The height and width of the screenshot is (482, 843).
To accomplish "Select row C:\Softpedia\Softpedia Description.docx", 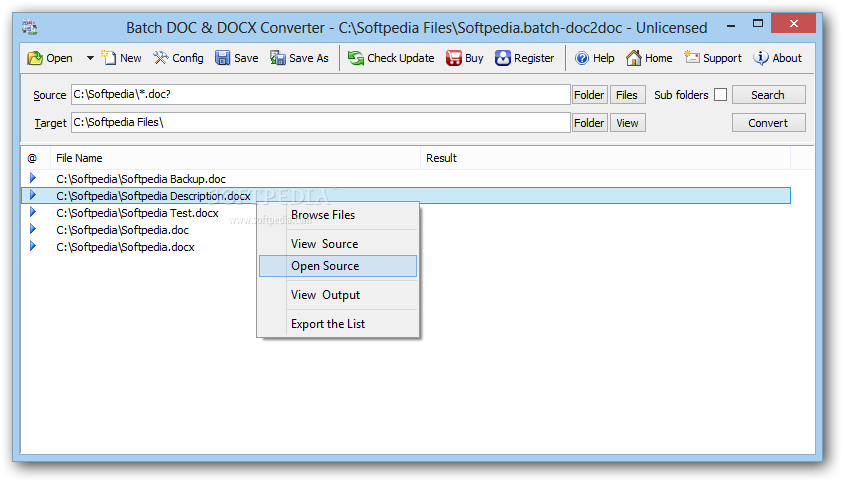I will point(406,196).
